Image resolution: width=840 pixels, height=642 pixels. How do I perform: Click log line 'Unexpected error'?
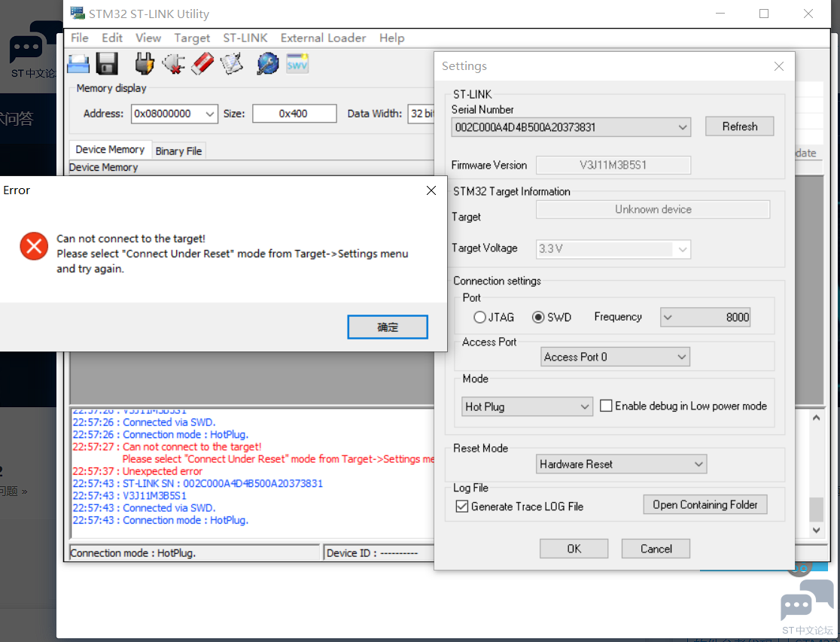tap(138, 471)
